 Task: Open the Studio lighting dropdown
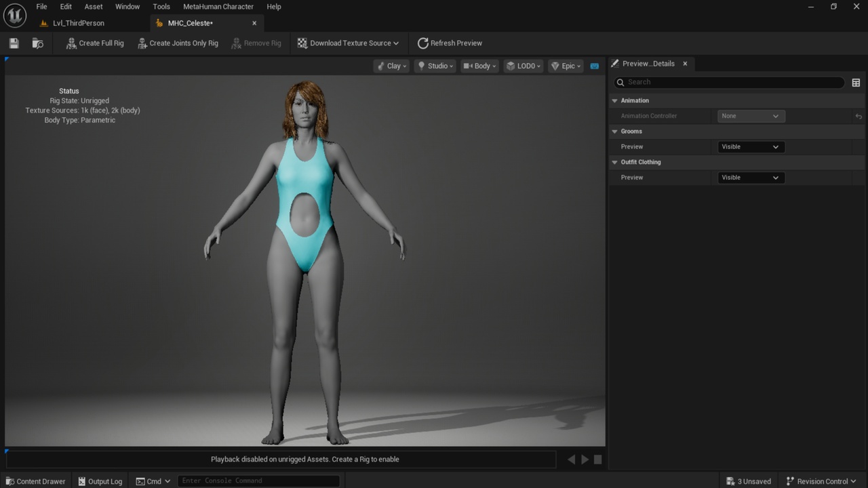[435, 66]
